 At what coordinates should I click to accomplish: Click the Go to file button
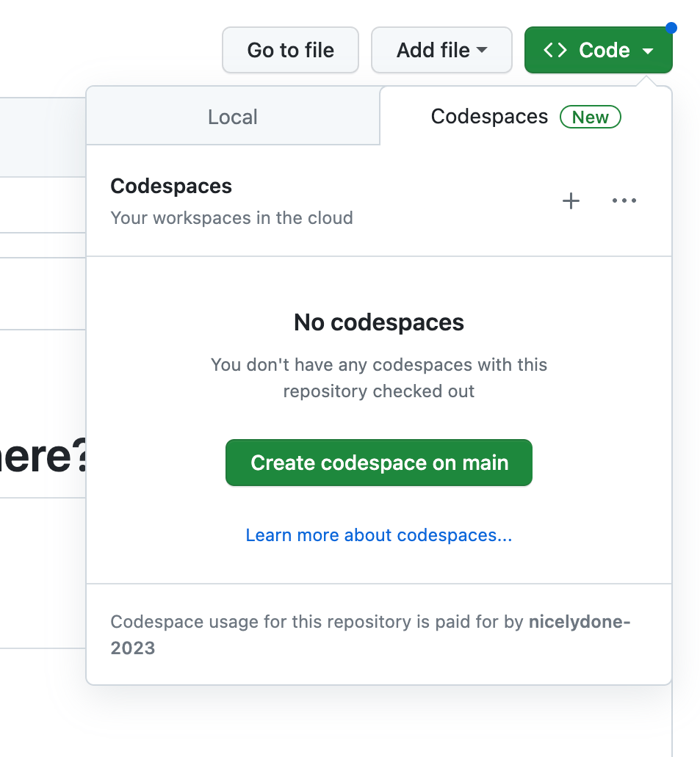pos(290,50)
